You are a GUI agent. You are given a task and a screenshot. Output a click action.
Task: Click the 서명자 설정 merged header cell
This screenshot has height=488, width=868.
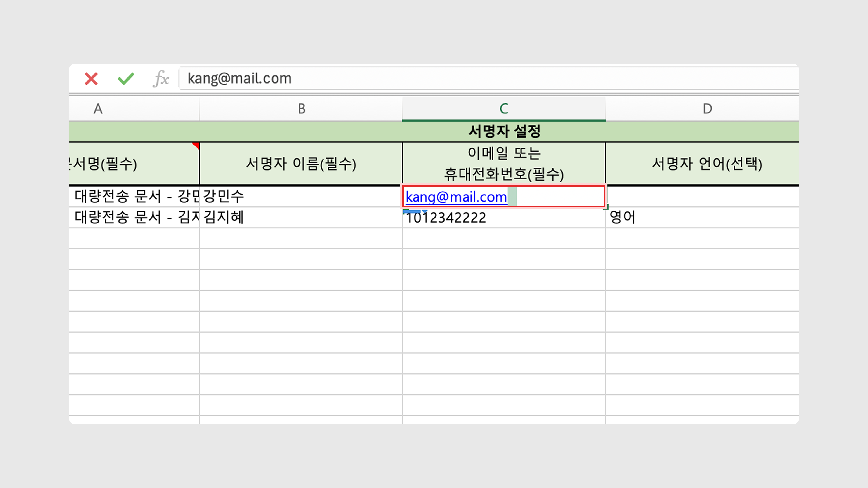coord(504,131)
